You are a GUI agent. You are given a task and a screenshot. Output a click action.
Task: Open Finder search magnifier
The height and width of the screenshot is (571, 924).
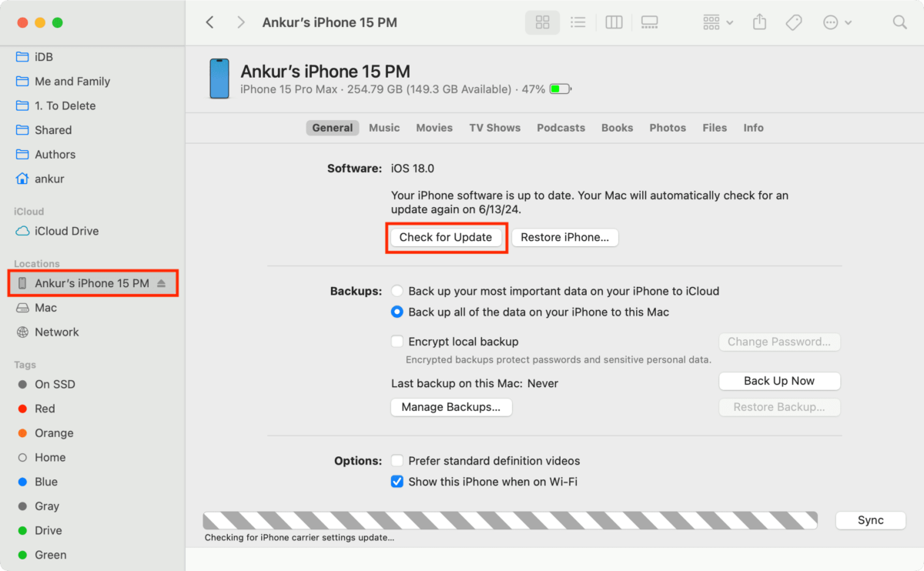click(899, 22)
